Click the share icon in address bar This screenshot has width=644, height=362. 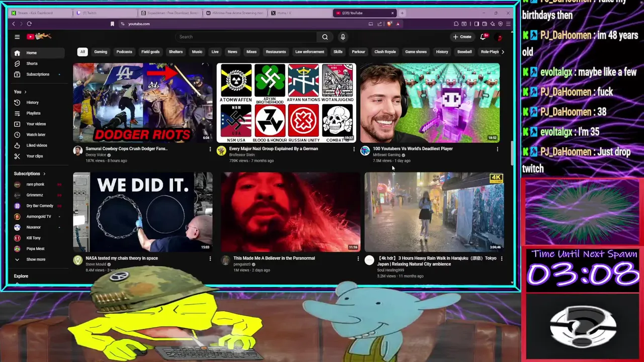[380, 24]
